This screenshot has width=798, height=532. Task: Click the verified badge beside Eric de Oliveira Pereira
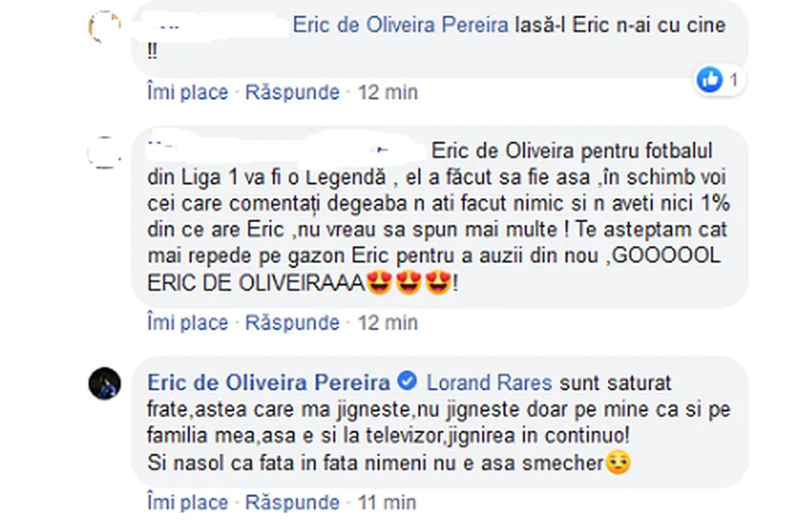pyautogui.click(x=407, y=380)
